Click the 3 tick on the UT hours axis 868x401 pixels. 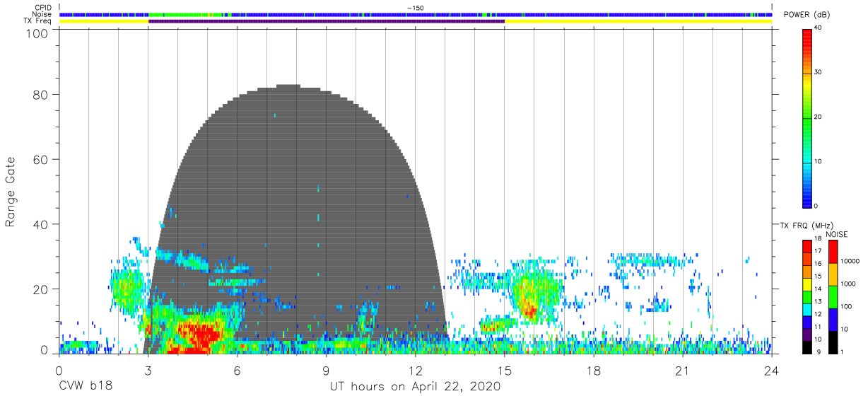pyautogui.click(x=148, y=371)
